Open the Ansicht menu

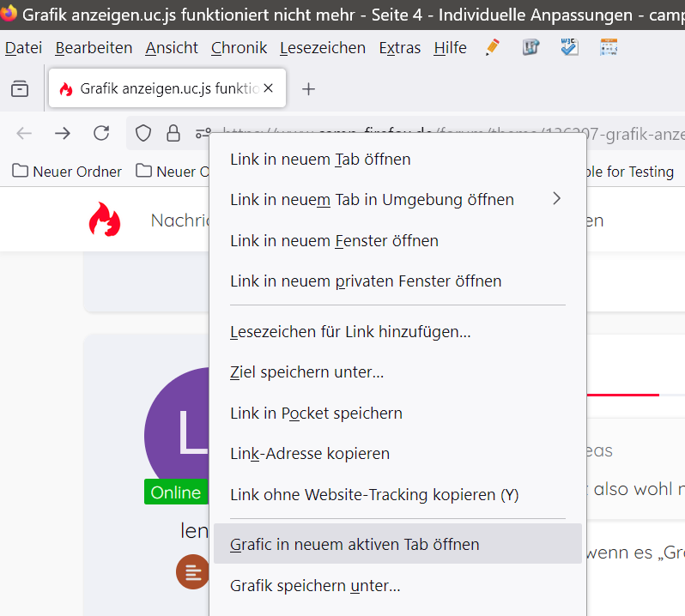pos(172,47)
